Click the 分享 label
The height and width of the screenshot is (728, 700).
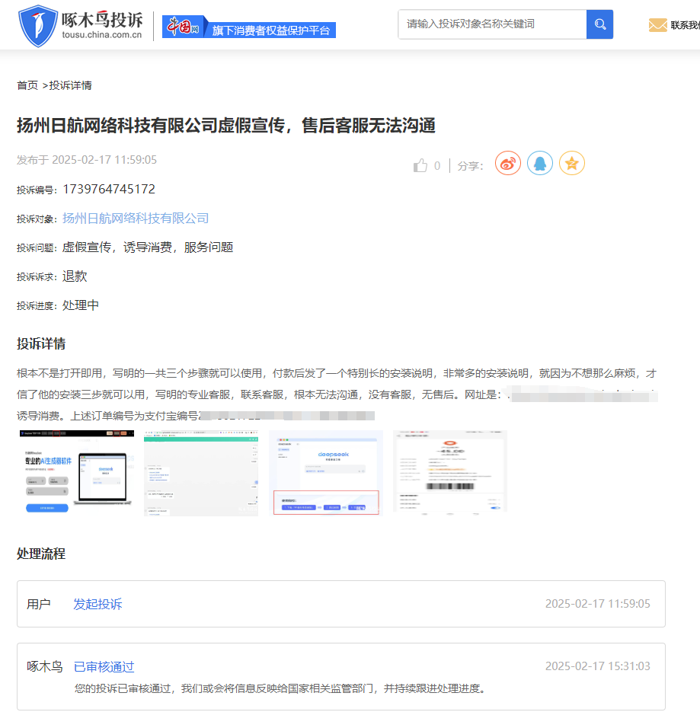coord(470,166)
